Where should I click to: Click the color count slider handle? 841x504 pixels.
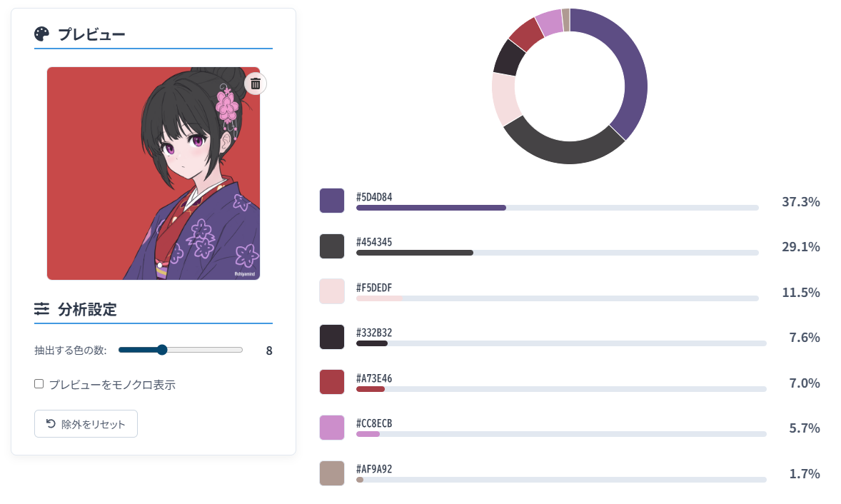coord(161,350)
